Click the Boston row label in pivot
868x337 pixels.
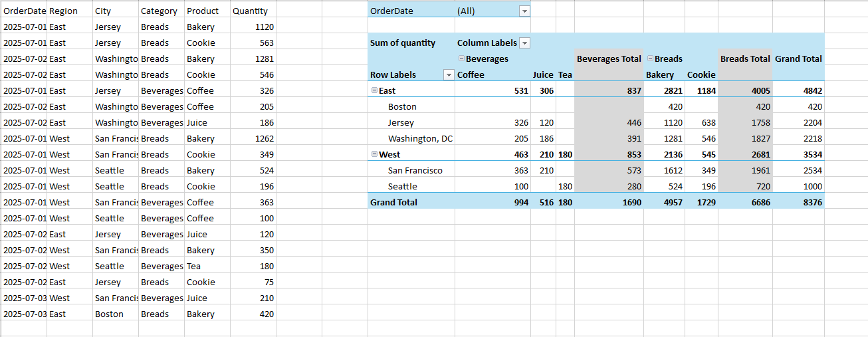click(x=402, y=107)
